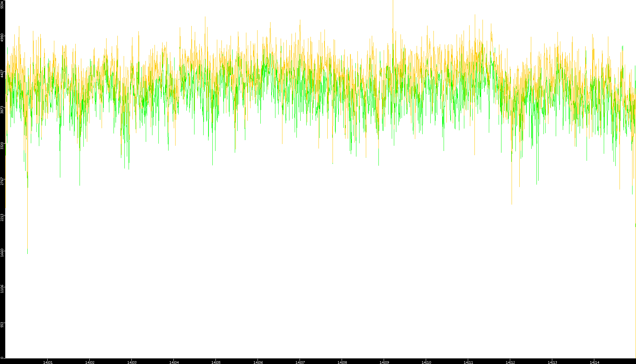Click the 14:02 time axis label

(x=90, y=362)
